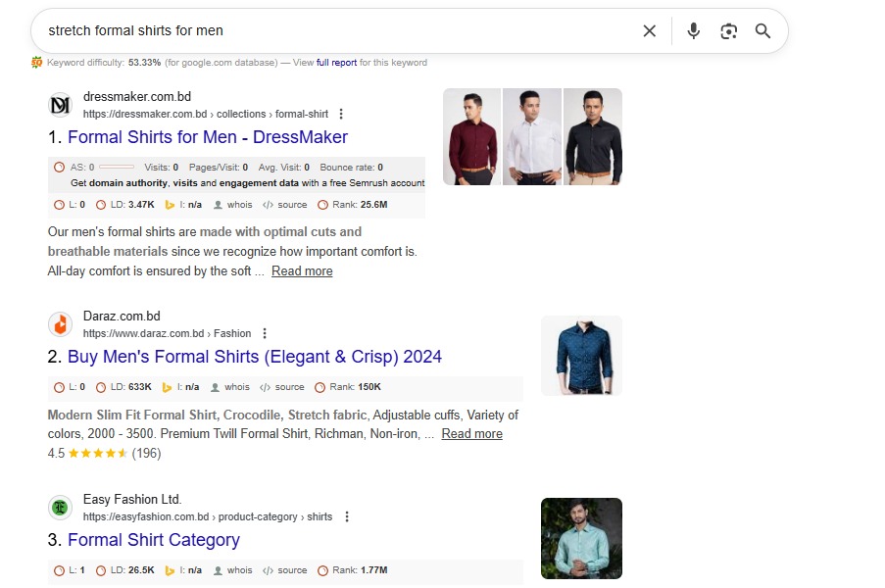The width and height of the screenshot is (885, 588).
Task: Expand "Read more" under the Daraz snippet
Action: 471,434
